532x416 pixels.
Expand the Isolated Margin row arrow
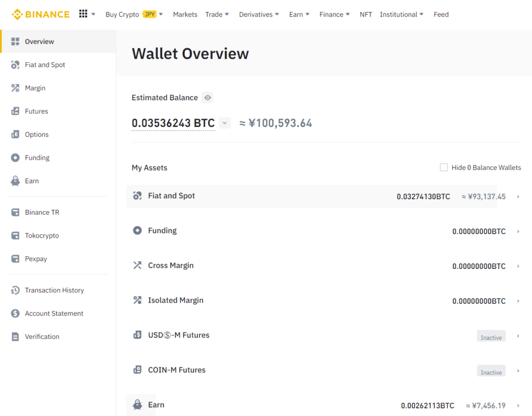click(518, 301)
